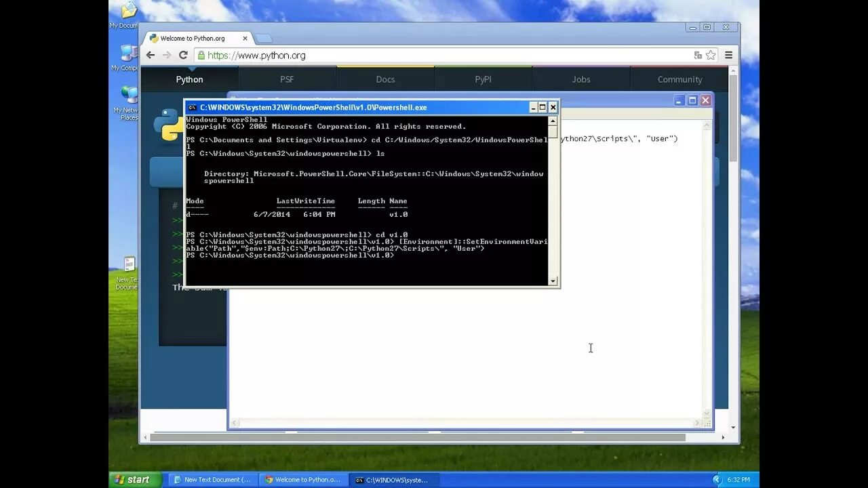Open the Docs nav tab
The image size is (868, 488).
tap(385, 79)
